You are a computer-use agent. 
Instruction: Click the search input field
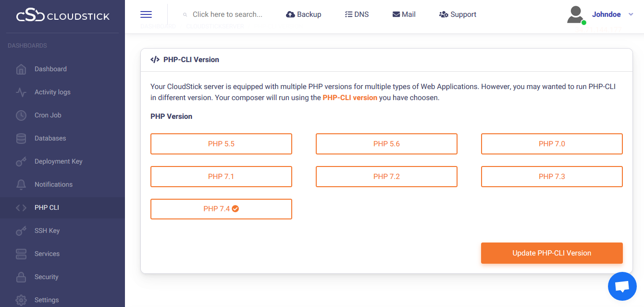[x=227, y=14]
